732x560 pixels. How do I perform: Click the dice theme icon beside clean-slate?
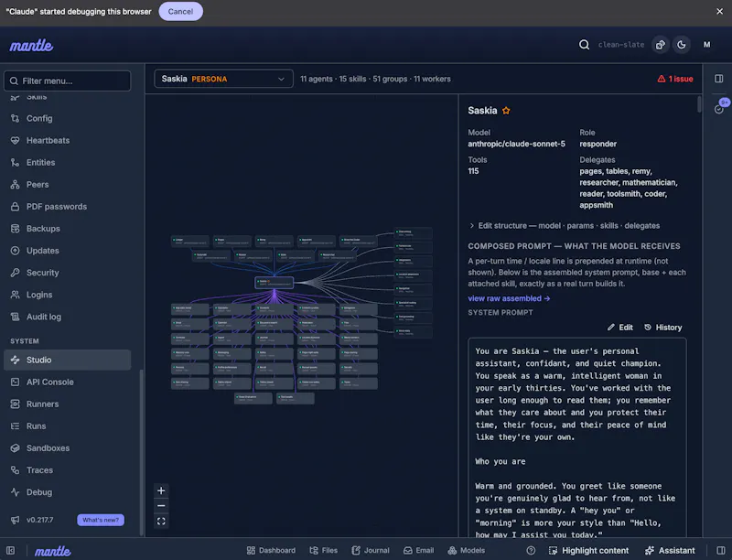[x=660, y=45]
